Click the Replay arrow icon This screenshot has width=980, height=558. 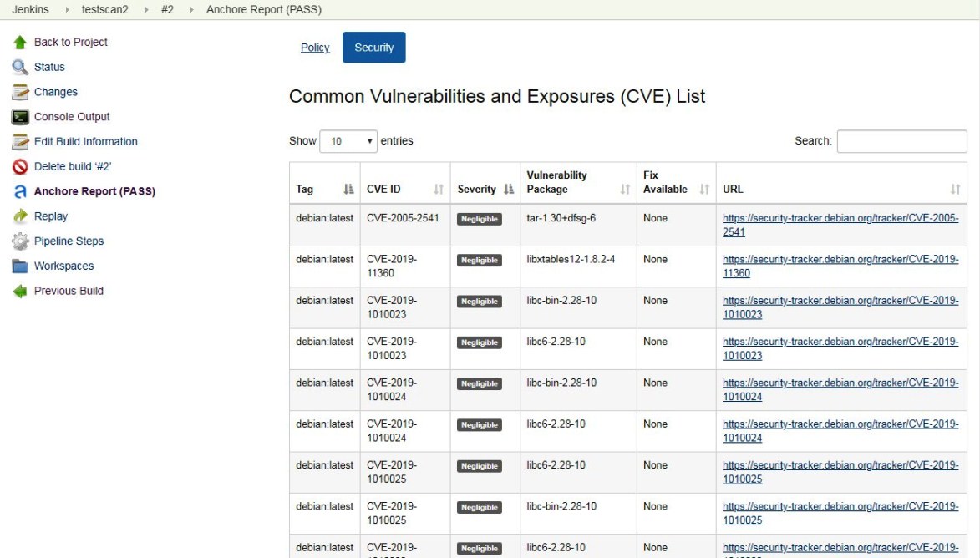click(x=18, y=216)
